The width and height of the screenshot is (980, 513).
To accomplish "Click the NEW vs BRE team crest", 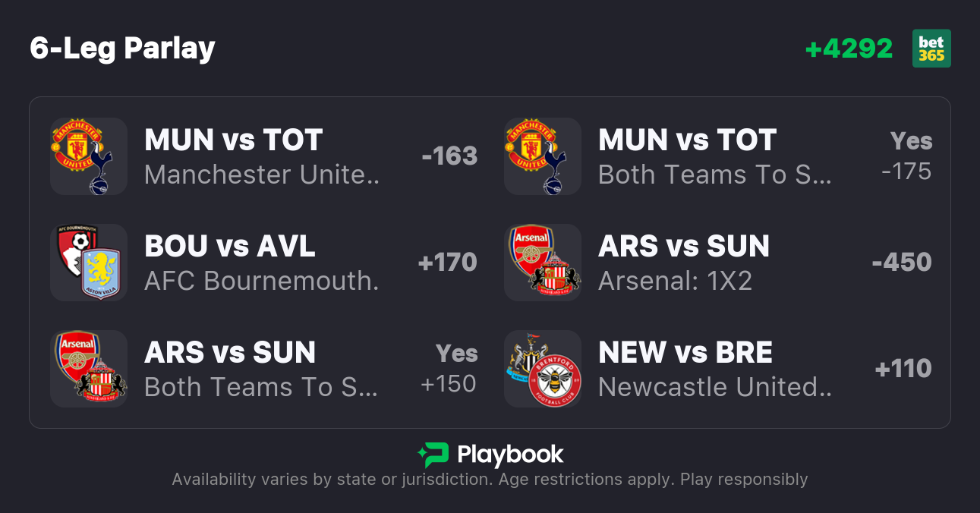I will pyautogui.click(x=542, y=369).
